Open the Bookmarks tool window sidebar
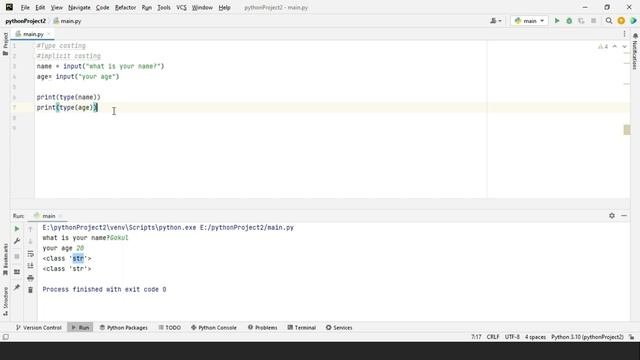The image size is (640, 360). point(5,260)
